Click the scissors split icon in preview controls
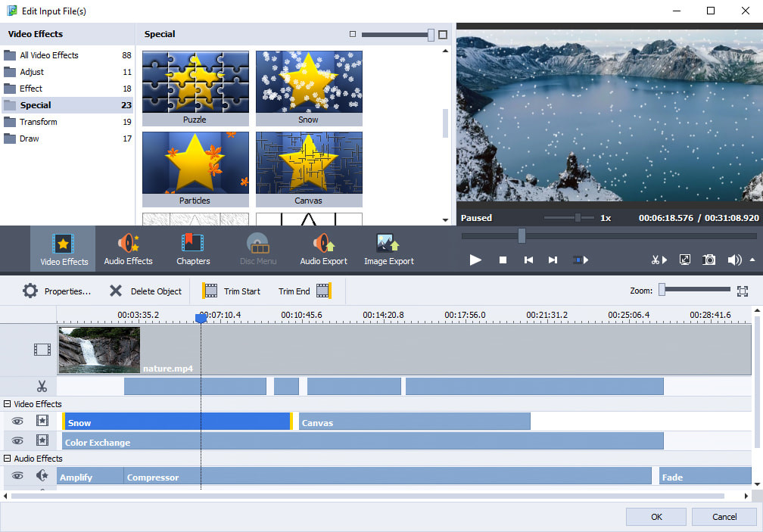 (x=659, y=260)
